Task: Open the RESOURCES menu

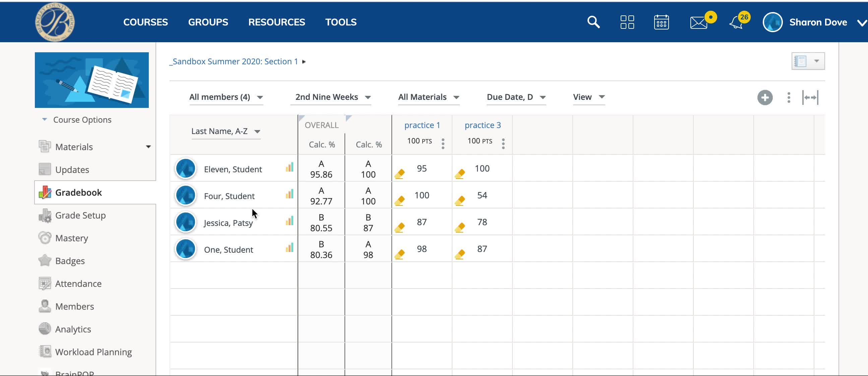Action: coord(276,22)
